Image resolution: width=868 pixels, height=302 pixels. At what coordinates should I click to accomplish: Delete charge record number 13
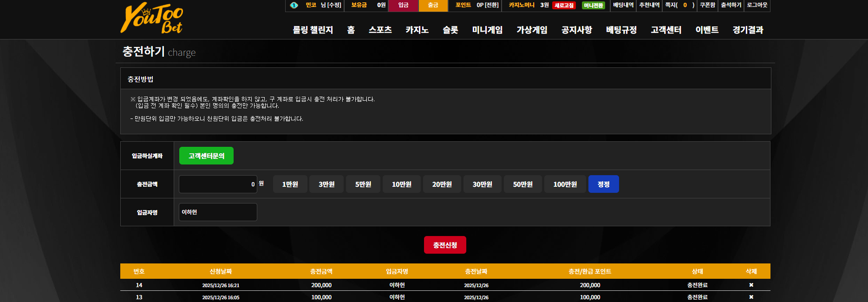[751, 297]
